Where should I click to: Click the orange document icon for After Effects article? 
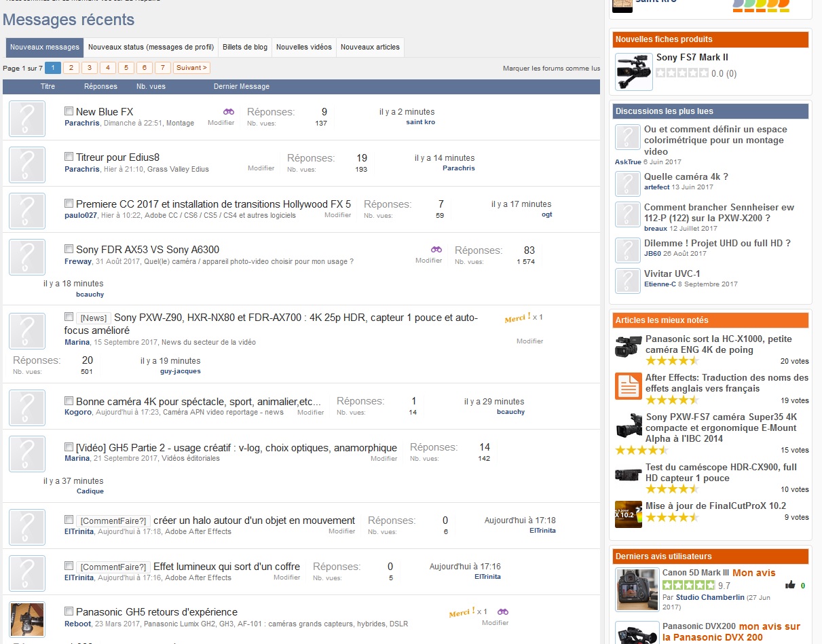click(628, 386)
